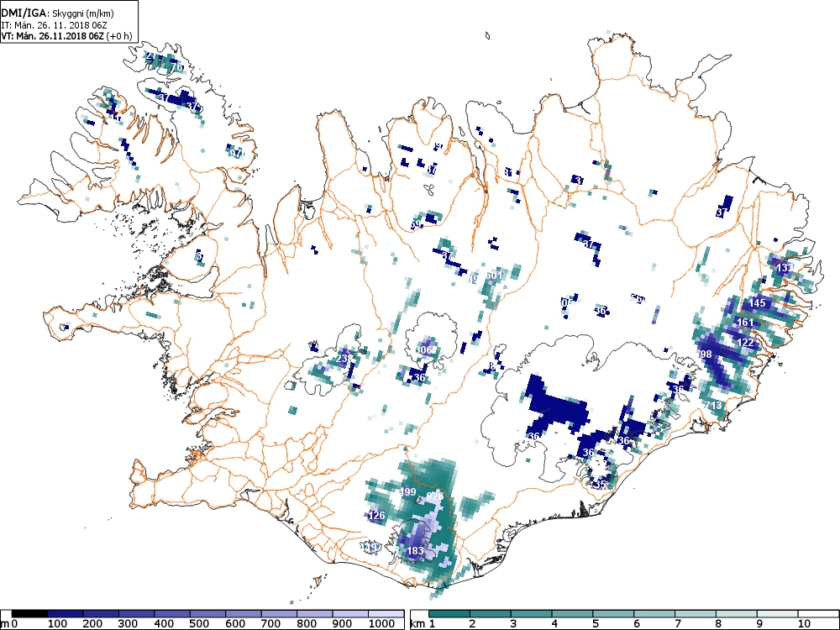Click the '601' visibility value on the map
The width and height of the screenshot is (840, 630).
(494, 276)
